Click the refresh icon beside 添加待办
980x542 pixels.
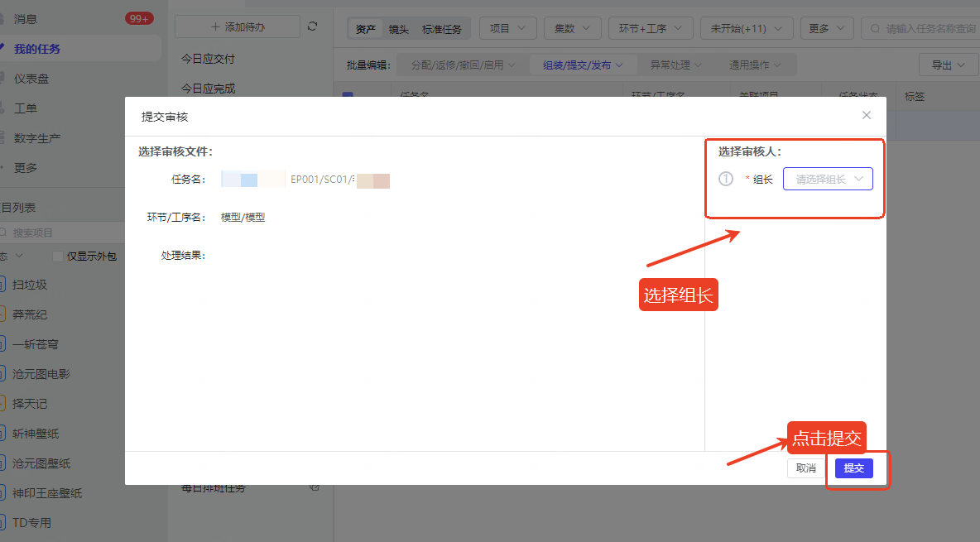312,26
